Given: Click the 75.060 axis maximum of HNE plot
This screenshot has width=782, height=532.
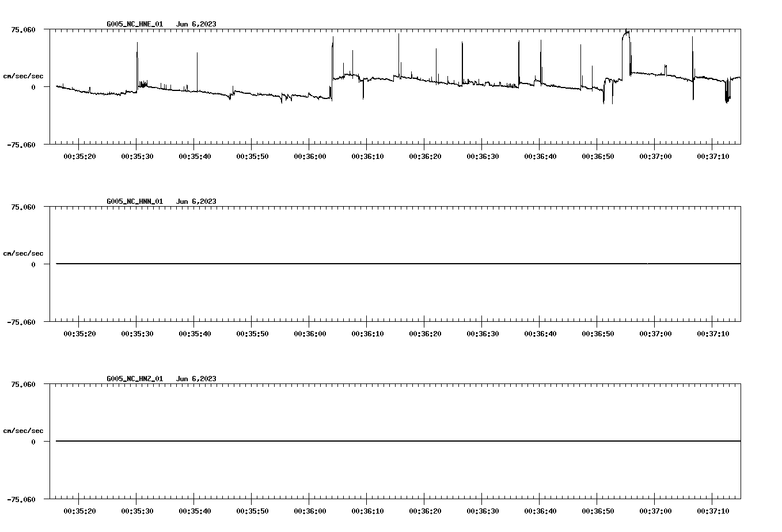Looking at the screenshot, I should (23, 29).
